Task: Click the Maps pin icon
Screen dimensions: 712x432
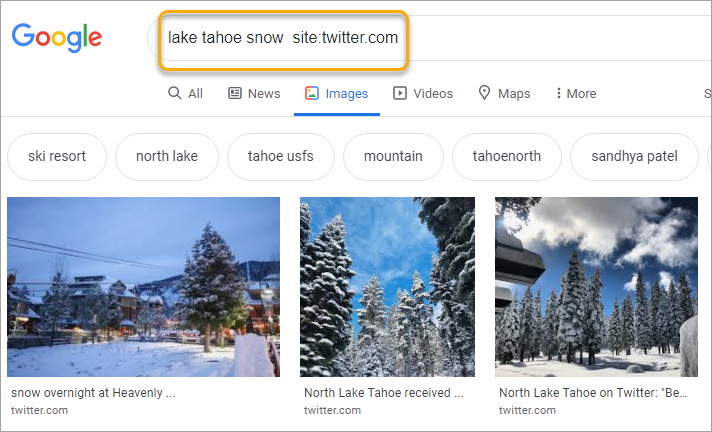Action: pos(485,93)
